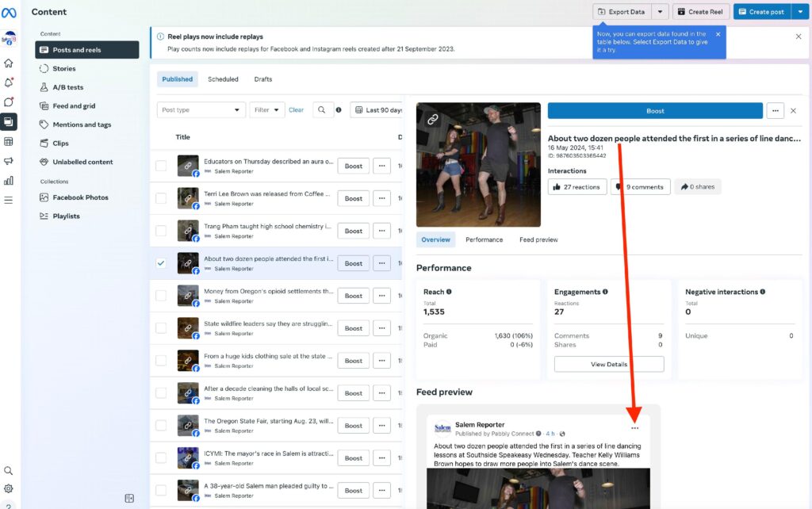
Task: Click the search magnifier icon in table toolbar
Action: [323, 110]
